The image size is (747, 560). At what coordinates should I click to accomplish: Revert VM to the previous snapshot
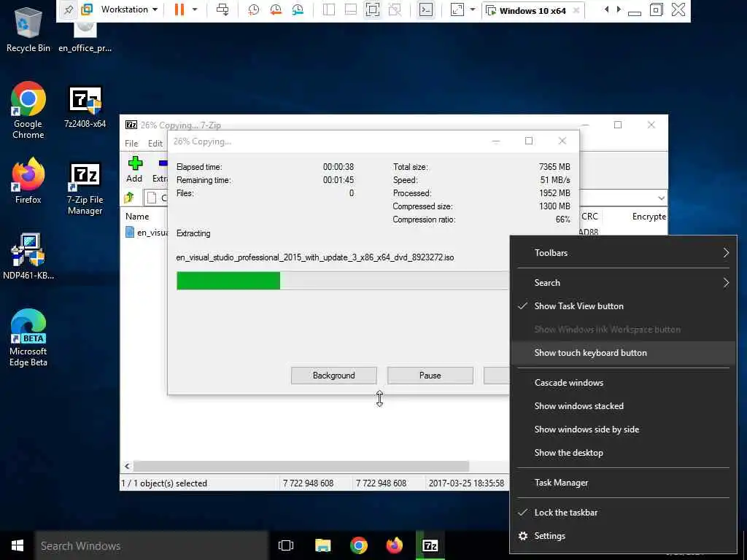(x=275, y=9)
